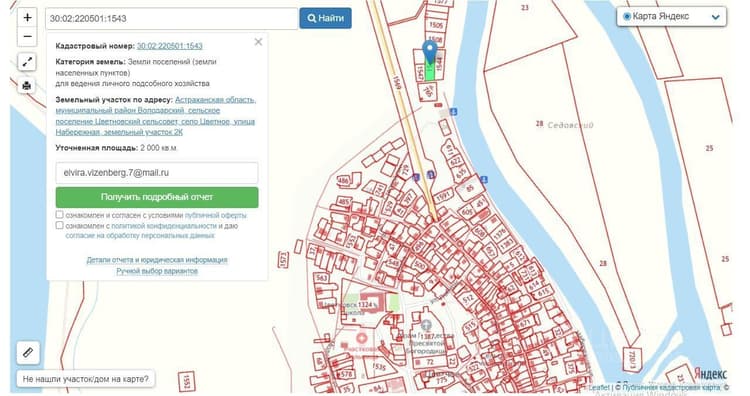Click Получить подробный отчет green button
The image size is (750, 396).
[x=157, y=197]
